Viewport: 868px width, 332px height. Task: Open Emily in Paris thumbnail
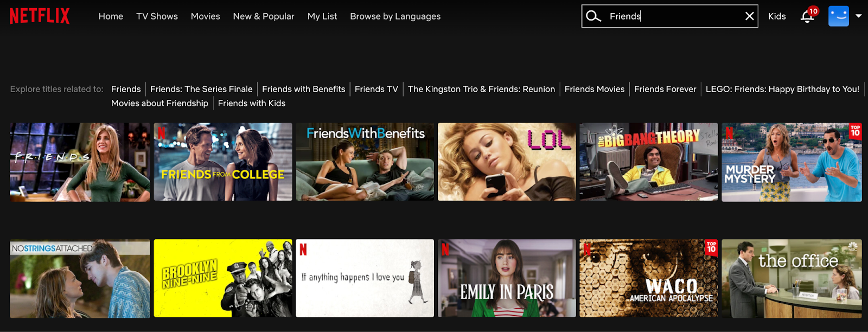507,278
